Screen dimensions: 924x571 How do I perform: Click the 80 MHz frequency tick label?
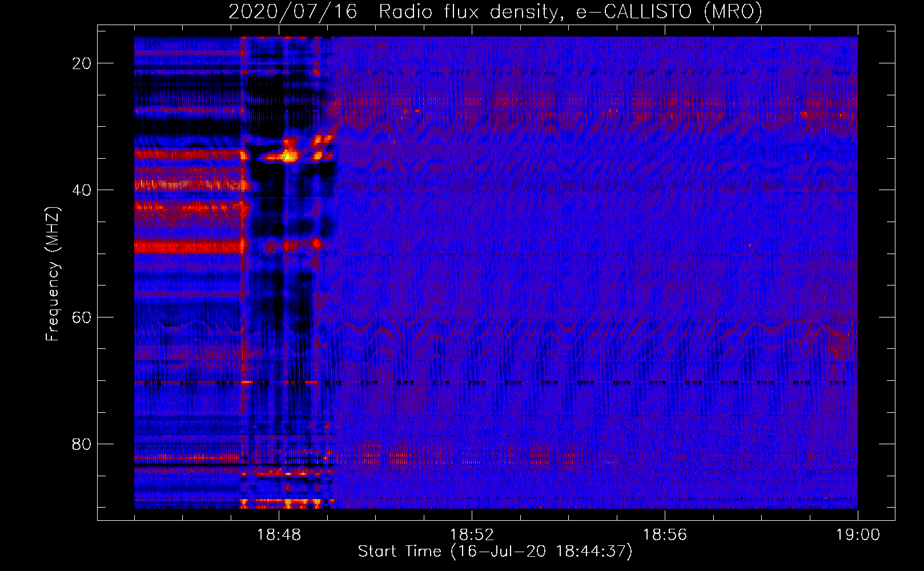coord(82,444)
